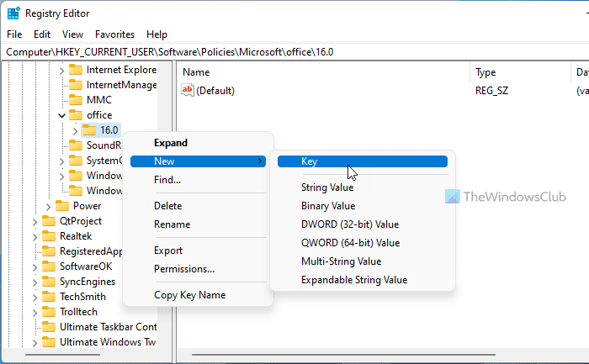Expand the 16.0 key chevron
This screenshot has height=364, width=589.
point(75,130)
